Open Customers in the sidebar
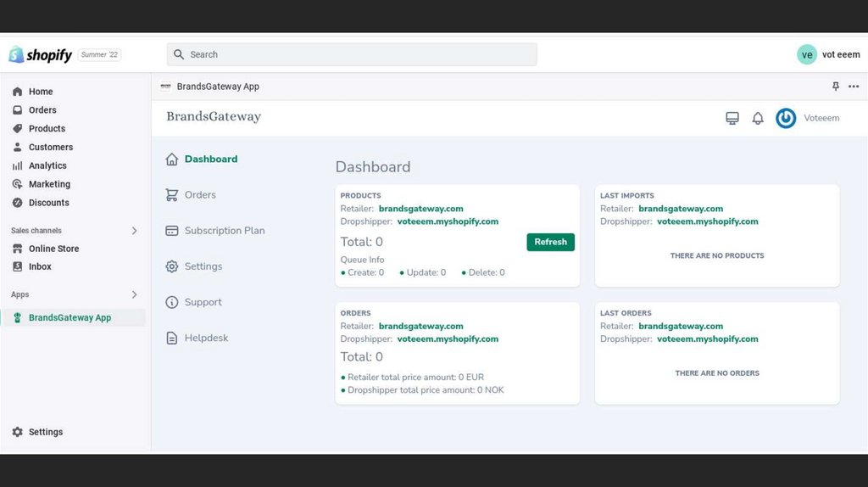This screenshot has height=487, width=868. (x=51, y=147)
